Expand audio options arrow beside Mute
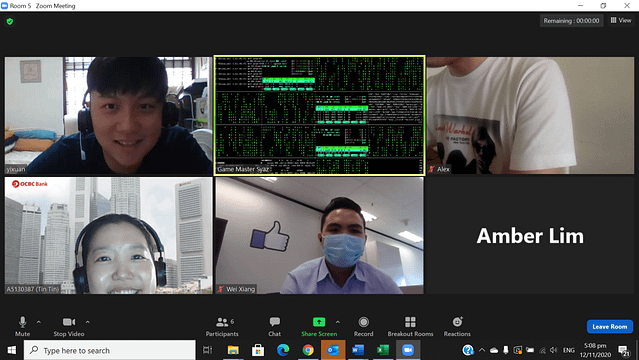Viewport: 639px width, 360px height. click(x=39, y=322)
